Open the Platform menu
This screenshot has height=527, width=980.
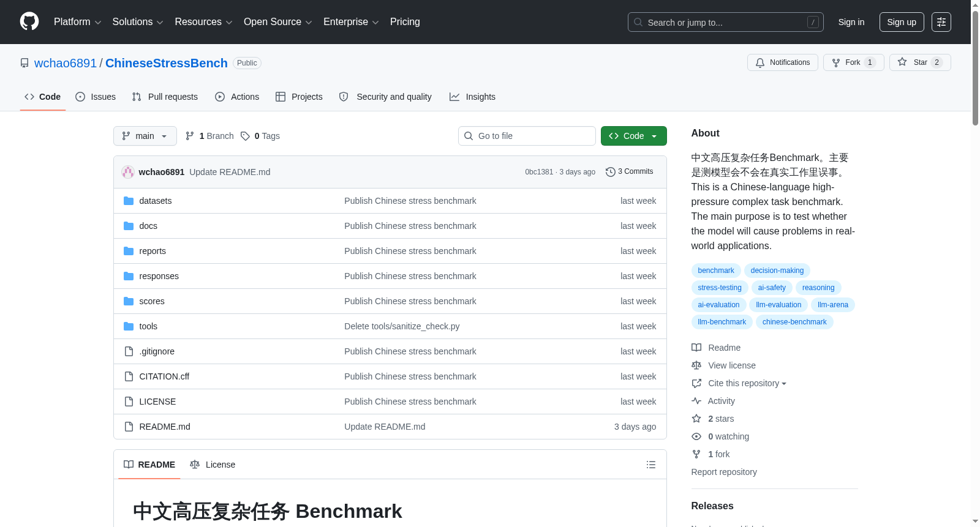tap(77, 22)
